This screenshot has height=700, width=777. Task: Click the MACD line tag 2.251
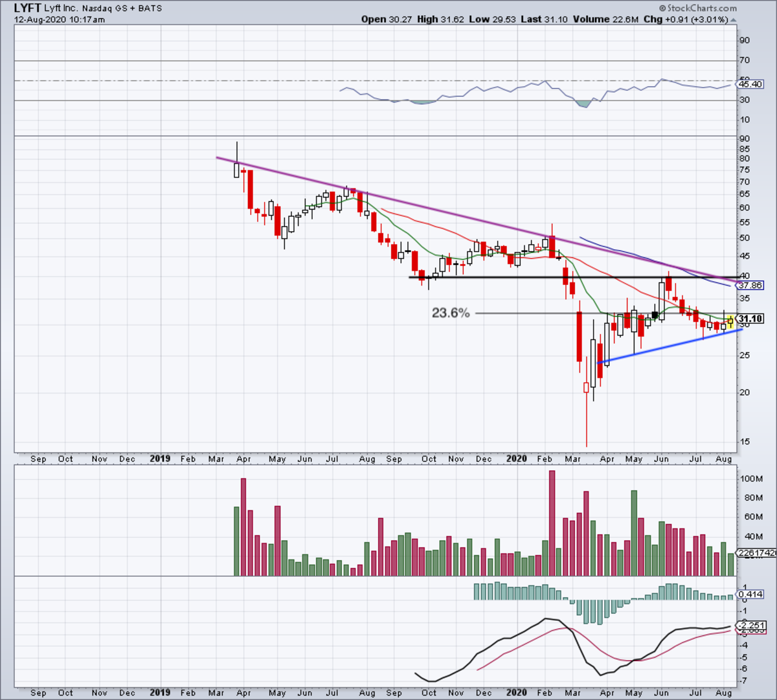point(751,624)
